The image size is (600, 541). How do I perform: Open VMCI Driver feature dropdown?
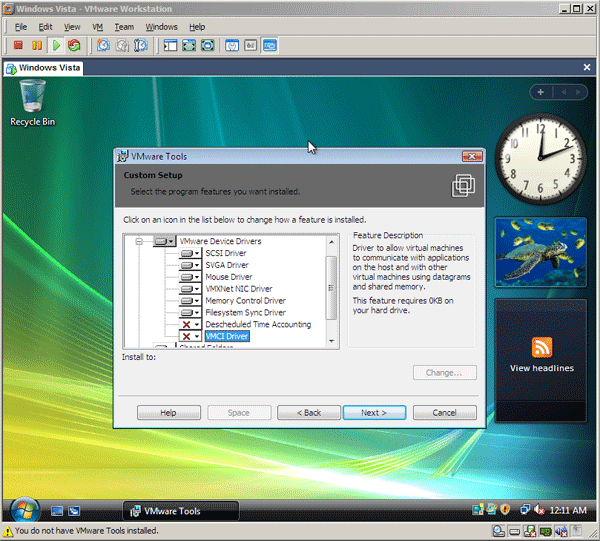[190, 336]
